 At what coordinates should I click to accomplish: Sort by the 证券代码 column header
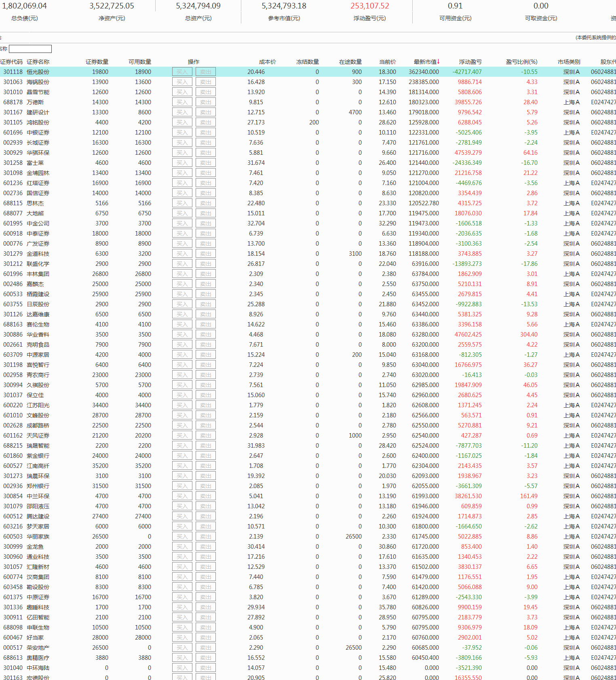[11, 62]
